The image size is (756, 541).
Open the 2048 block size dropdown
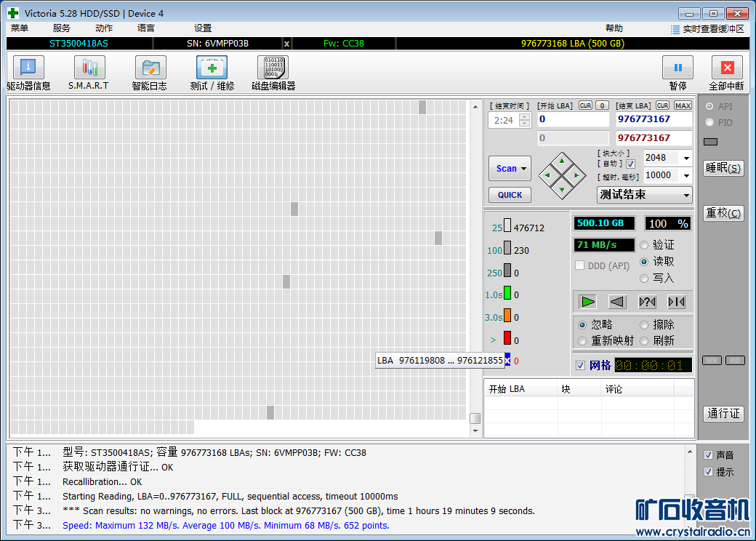tap(686, 158)
